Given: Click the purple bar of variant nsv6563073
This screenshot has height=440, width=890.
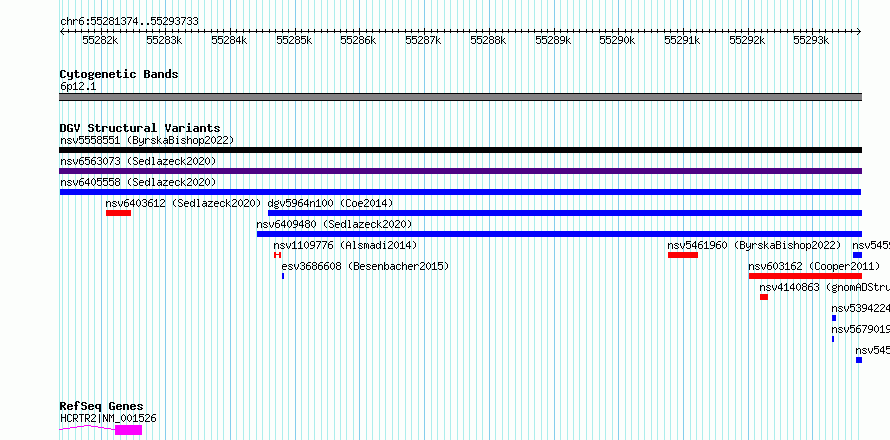Looking at the screenshot, I should [x=460, y=171].
